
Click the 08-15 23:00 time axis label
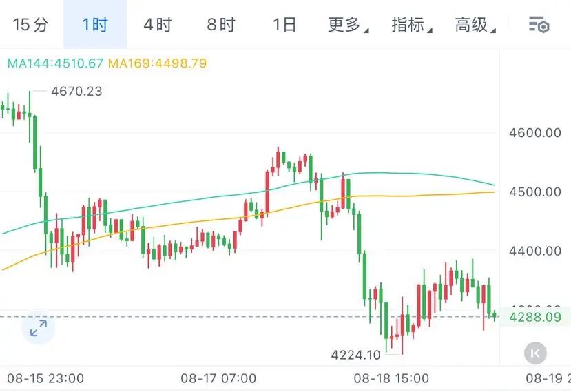click(x=45, y=378)
